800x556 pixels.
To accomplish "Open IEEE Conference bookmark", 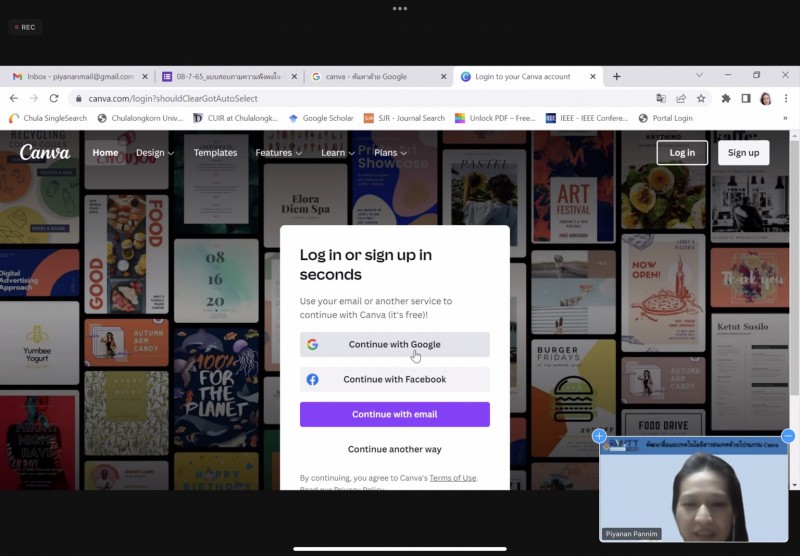I will click(587, 118).
